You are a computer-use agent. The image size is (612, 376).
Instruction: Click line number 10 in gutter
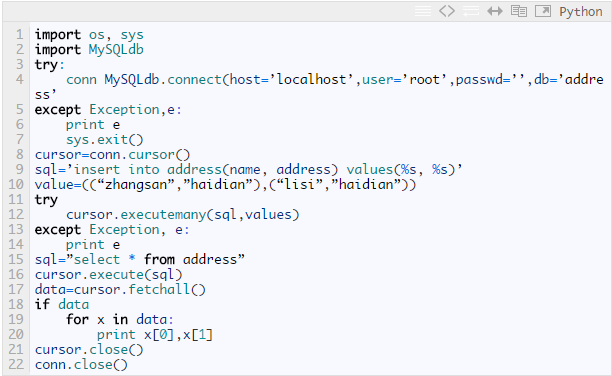click(16, 184)
